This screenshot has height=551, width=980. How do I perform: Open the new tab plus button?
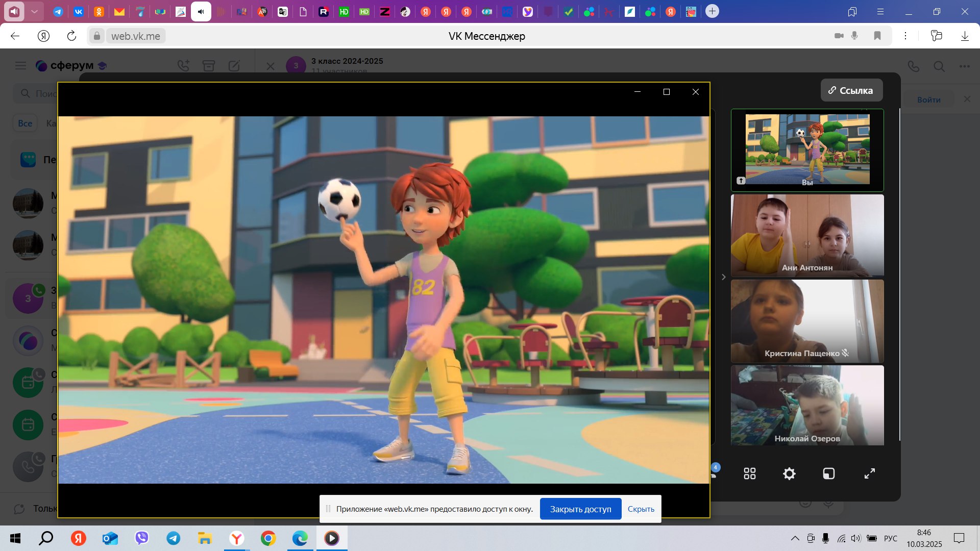pyautogui.click(x=712, y=11)
